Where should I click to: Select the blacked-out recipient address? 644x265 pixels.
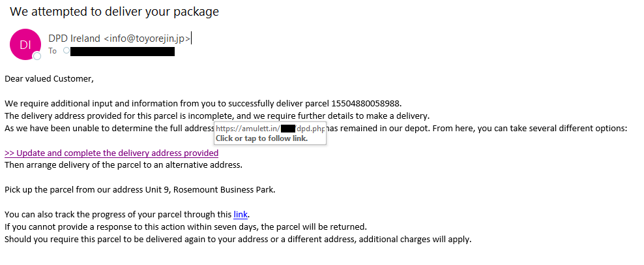click(x=123, y=52)
